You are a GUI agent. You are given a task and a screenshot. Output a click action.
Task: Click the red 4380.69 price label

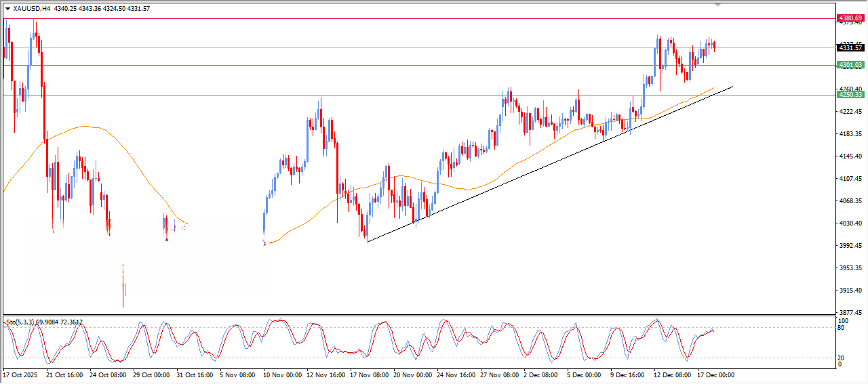point(850,18)
